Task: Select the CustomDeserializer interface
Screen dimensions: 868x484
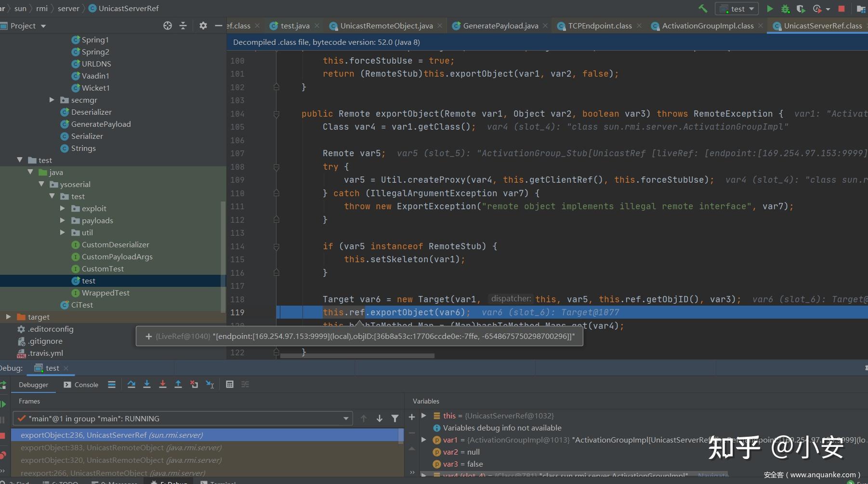Action: pyautogui.click(x=115, y=244)
